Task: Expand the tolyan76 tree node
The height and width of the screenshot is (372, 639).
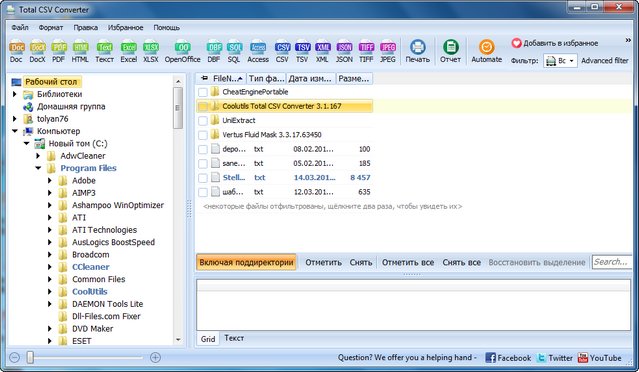Action: 15,119
